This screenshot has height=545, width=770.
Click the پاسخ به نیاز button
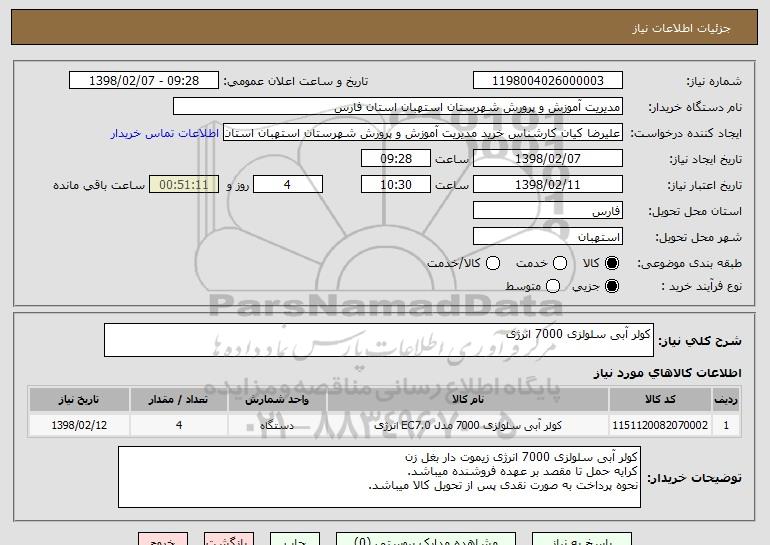coord(582,539)
